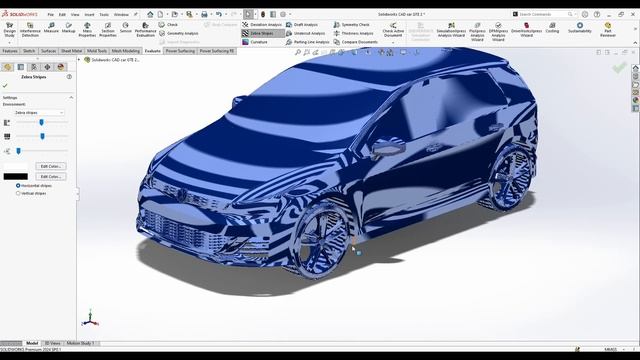
Task: Open the Window menu
Action: [121, 14]
